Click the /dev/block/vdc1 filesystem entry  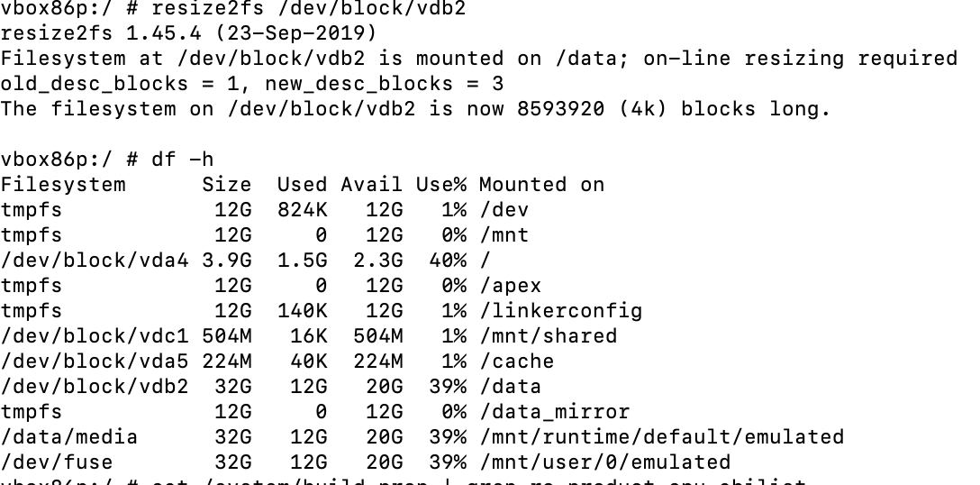95,336
